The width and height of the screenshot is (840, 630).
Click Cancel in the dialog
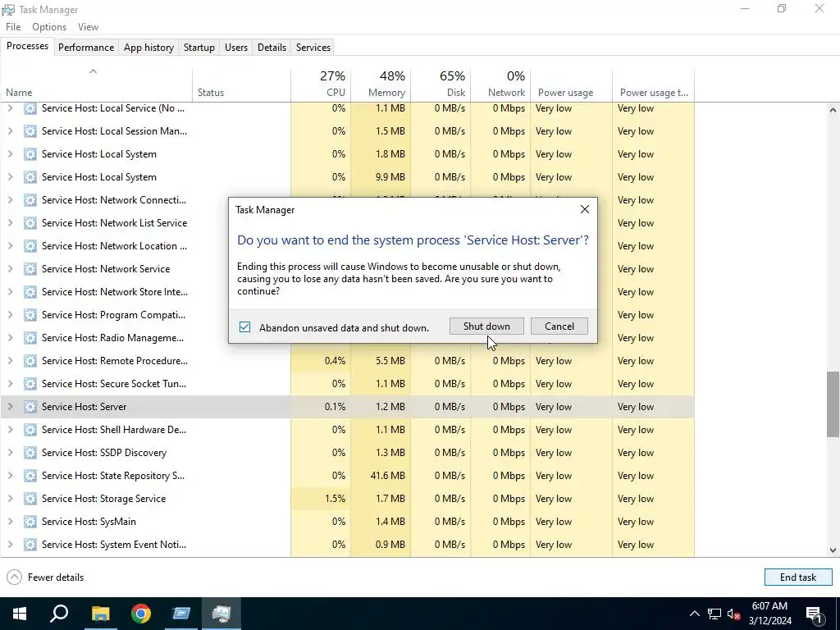coord(559,326)
